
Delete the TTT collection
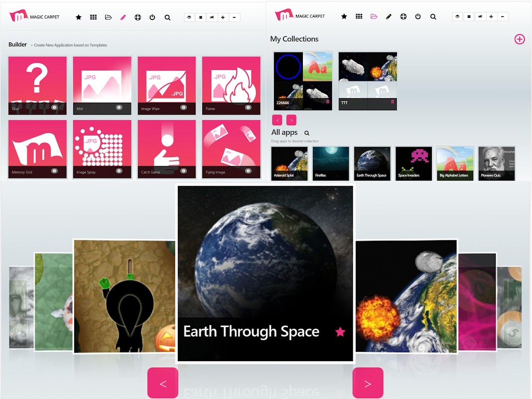tap(392, 102)
